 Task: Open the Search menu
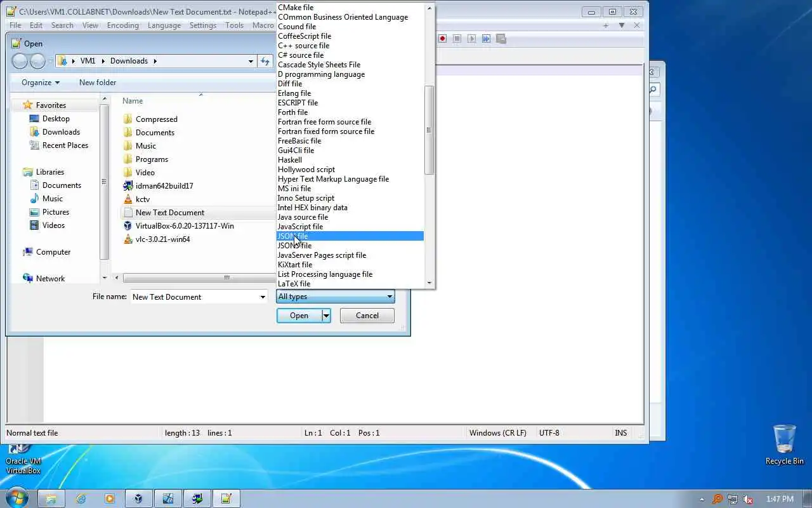[x=62, y=25]
